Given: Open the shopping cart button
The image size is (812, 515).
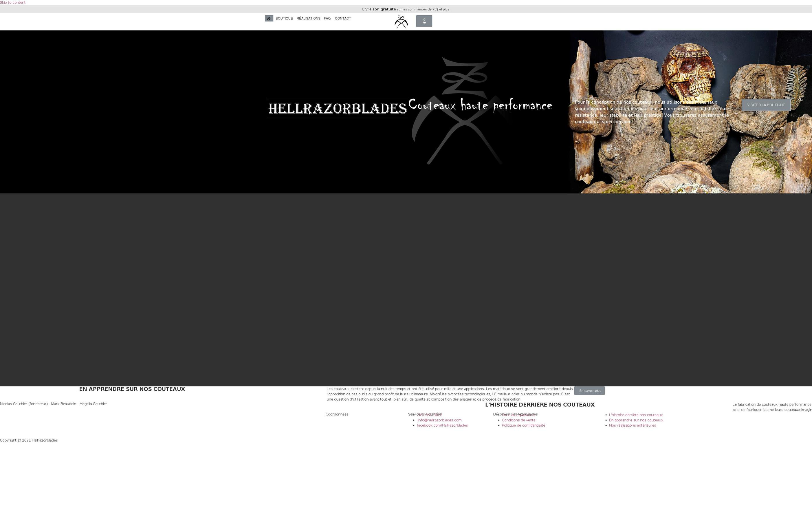Looking at the screenshot, I should tap(424, 21).
